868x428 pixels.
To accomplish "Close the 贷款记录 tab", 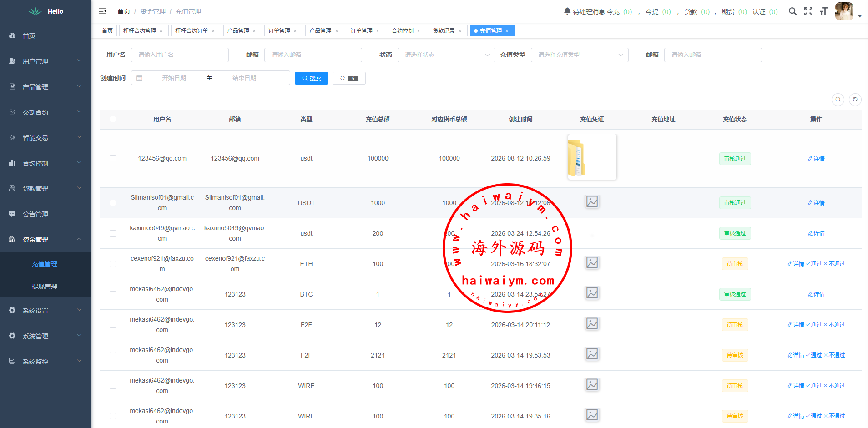I will point(460,31).
